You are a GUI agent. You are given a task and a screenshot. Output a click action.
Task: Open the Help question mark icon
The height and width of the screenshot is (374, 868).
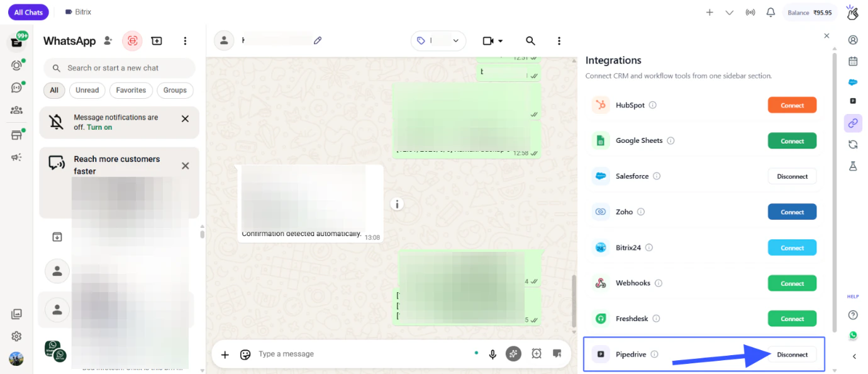pyautogui.click(x=853, y=315)
